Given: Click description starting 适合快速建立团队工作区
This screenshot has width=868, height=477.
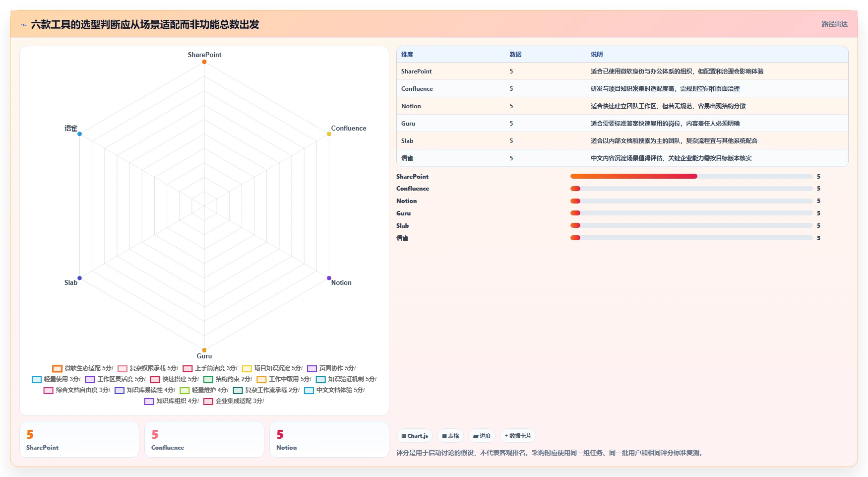Looking at the screenshot, I should 668,106.
